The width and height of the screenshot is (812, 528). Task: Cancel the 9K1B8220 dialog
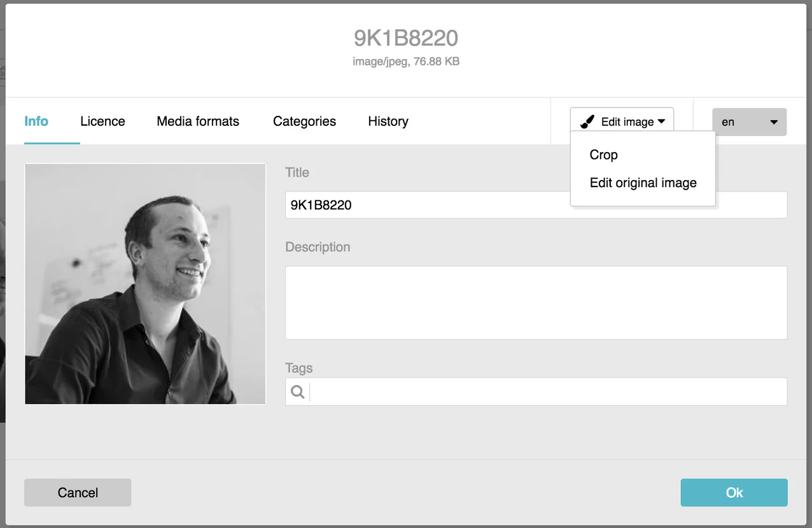[x=78, y=492]
